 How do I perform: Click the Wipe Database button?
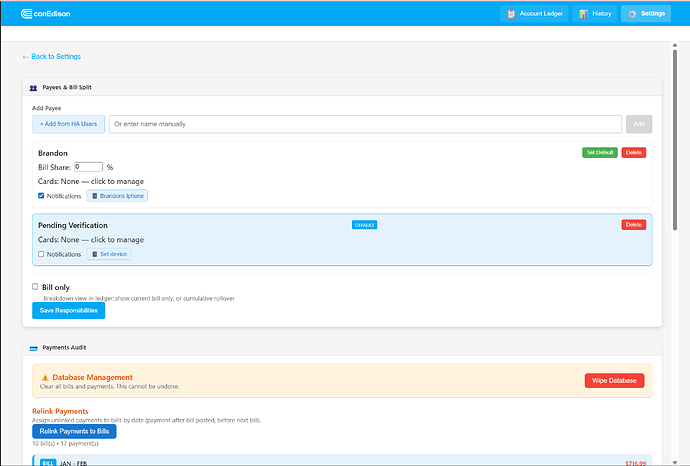click(614, 381)
